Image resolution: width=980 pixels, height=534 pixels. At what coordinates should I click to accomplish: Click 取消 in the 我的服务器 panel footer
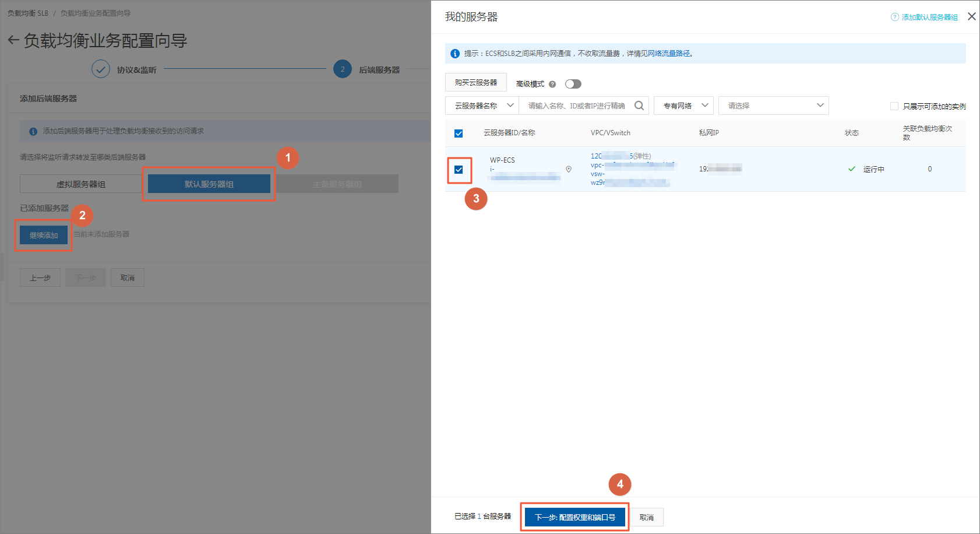(x=647, y=517)
